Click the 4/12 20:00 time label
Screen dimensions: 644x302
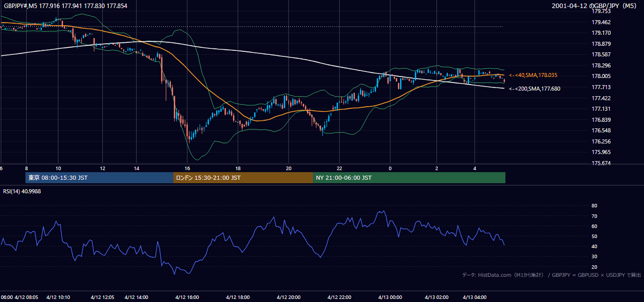(x=288, y=297)
